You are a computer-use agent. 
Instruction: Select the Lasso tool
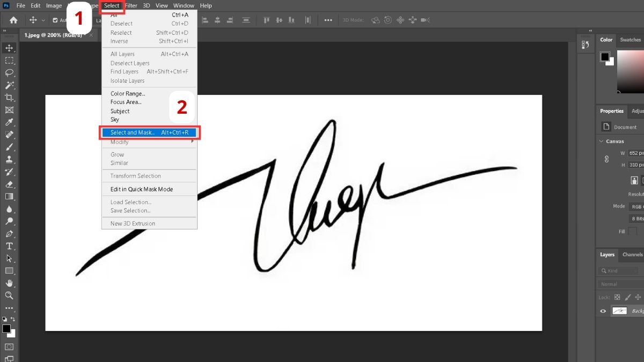(9, 73)
